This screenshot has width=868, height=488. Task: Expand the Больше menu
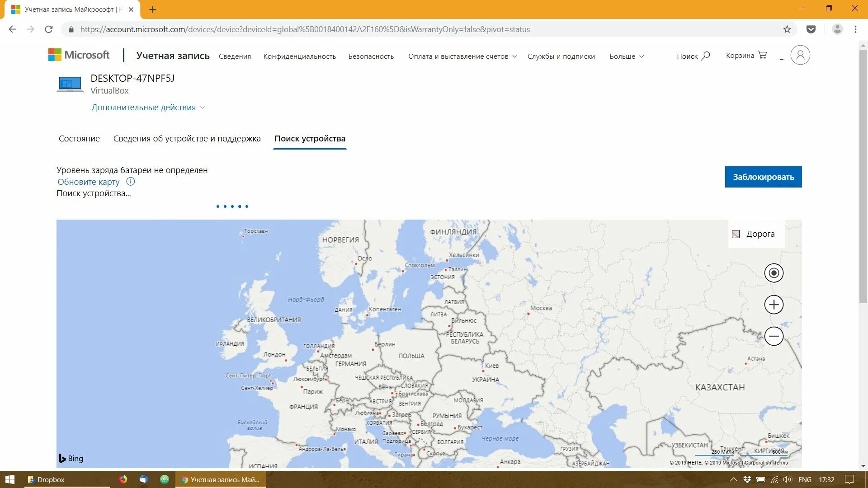[627, 56]
